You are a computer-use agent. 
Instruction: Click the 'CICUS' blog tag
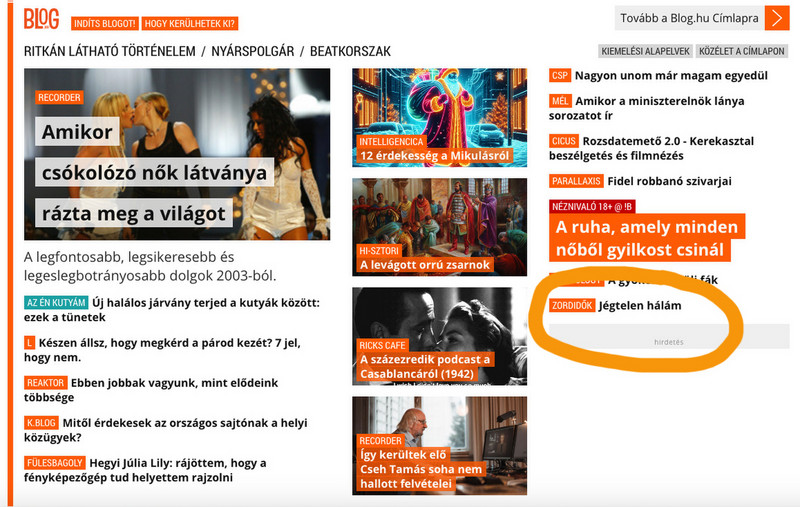(x=564, y=141)
